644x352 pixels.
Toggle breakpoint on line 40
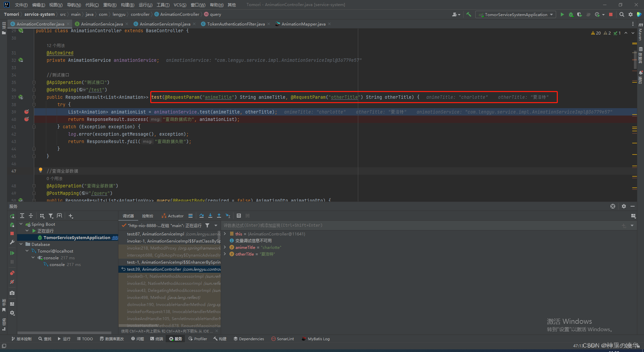click(26, 119)
